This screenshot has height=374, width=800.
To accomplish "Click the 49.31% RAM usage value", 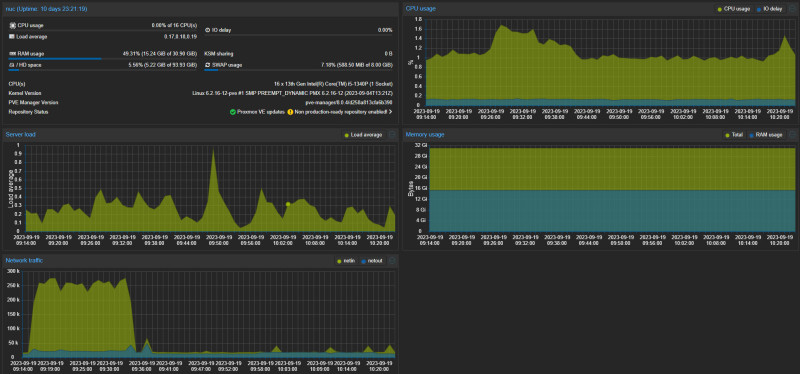I will pyautogui.click(x=160, y=54).
